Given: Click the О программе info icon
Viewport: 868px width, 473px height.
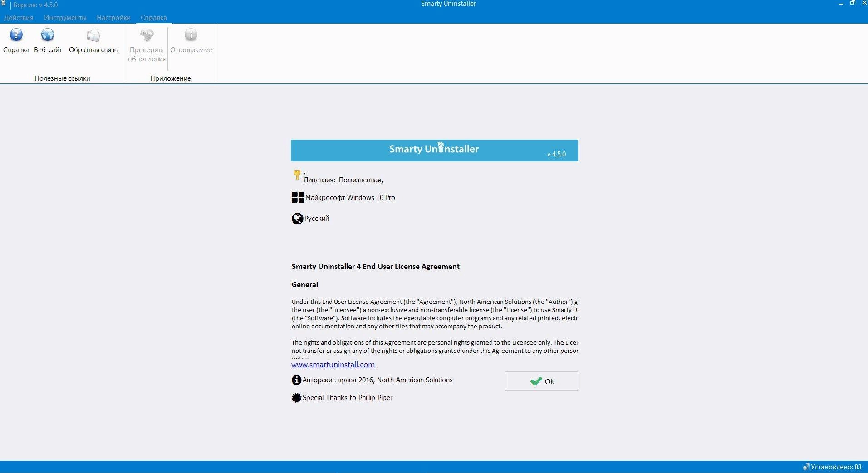Looking at the screenshot, I should click(x=191, y=35).
